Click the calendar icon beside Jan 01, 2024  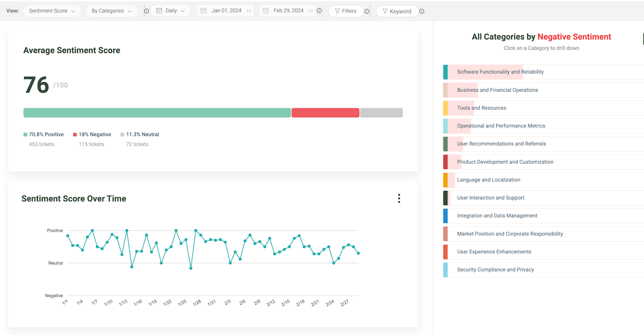pyautogui.click(x=204, y=11)
